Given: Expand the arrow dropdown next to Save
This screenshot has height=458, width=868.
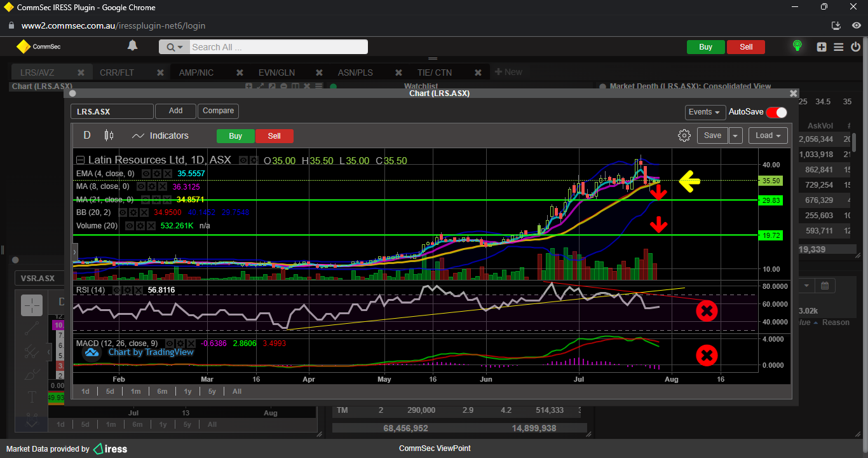Looking at the screenshot, I should tap(736, 135).
